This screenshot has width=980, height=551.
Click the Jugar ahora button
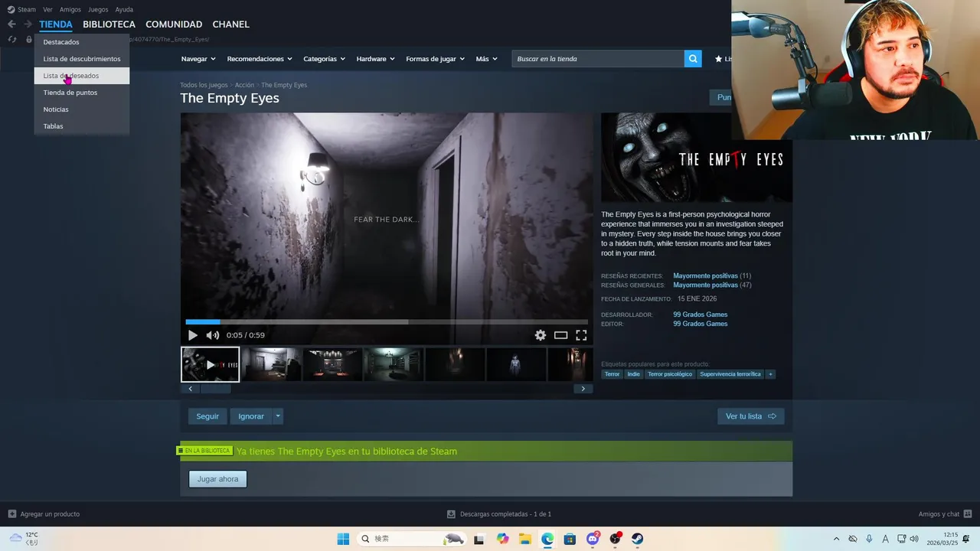[x=217, y=479]
